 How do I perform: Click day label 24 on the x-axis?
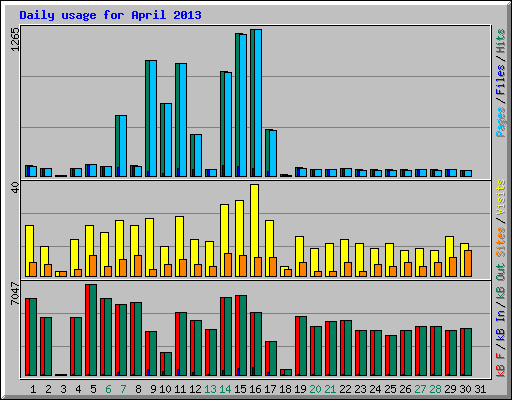point(375,389)
